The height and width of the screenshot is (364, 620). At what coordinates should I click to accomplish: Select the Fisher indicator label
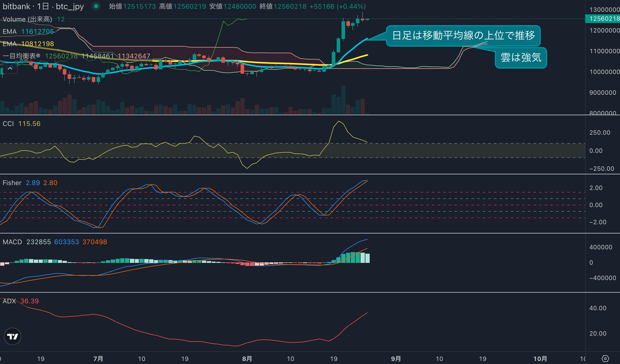click(12, 183)
